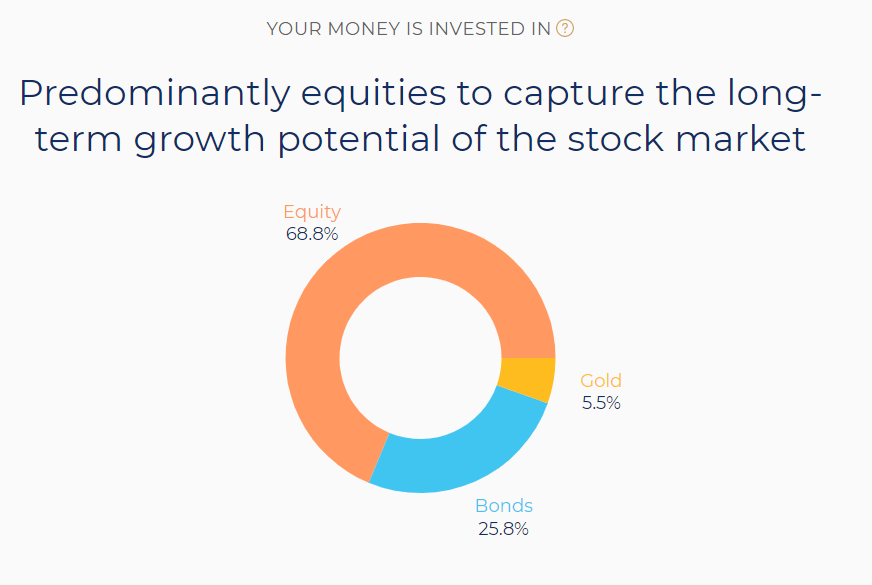Viewport: 872px width, 585px height.
Task: Click the Equity chart label
Action: tap(312, 212)
